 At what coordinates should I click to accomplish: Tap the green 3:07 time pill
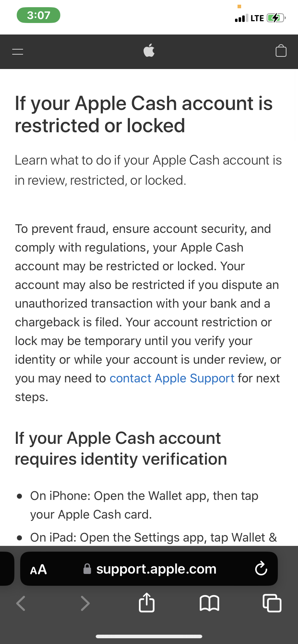(x=39, y=15)
